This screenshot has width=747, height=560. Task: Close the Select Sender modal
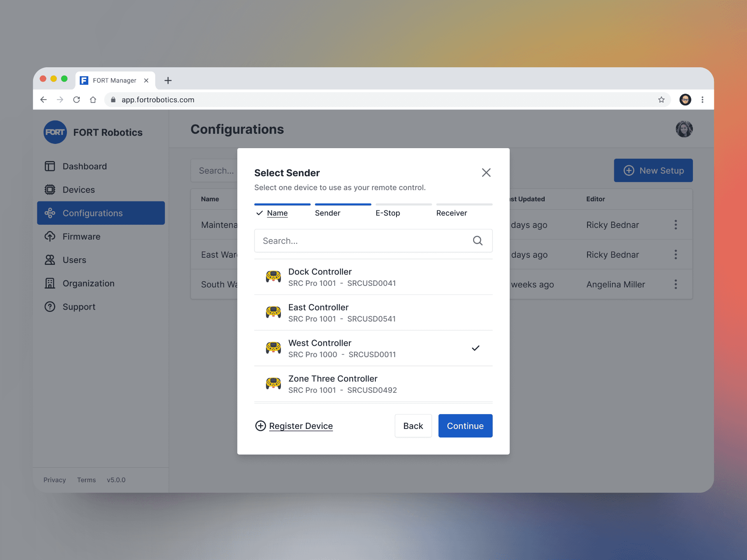(486, 173)
